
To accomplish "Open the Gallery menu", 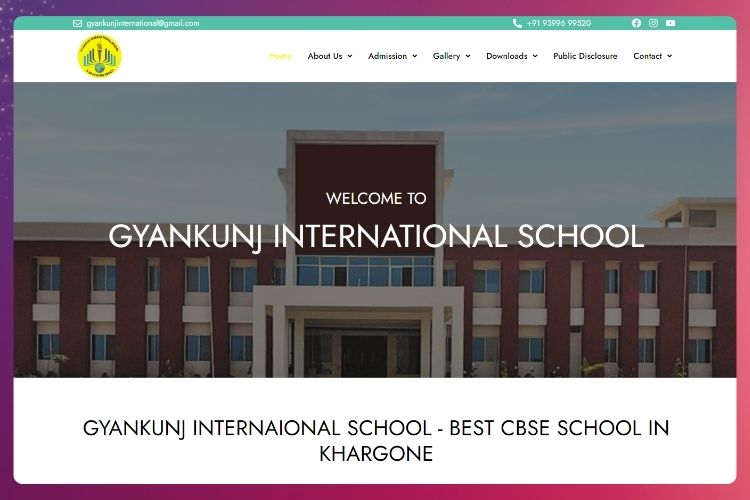I will tap(446, 56).
